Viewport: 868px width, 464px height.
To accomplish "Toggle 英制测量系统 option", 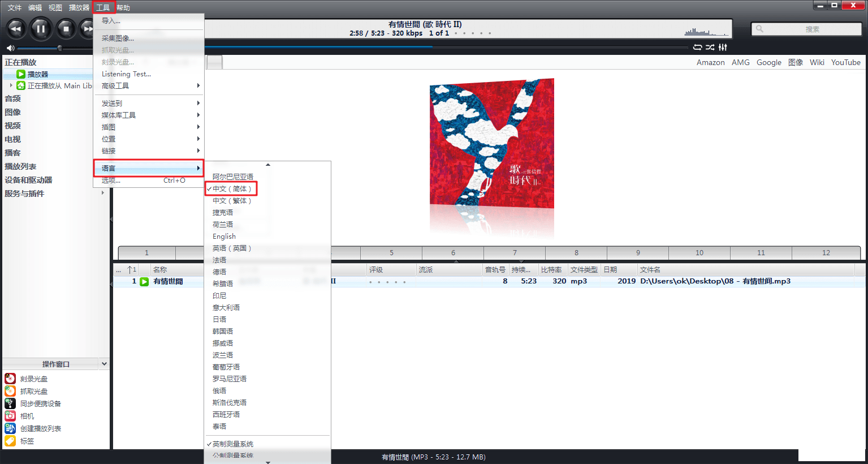I will 233,444.
